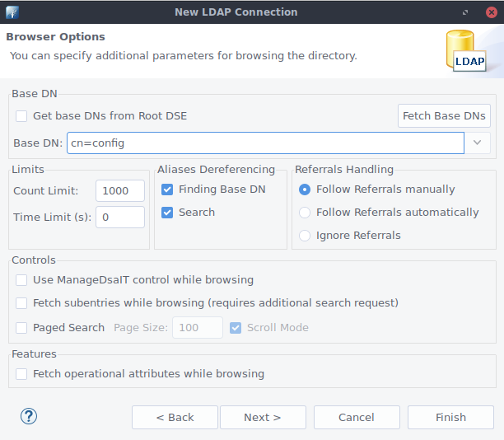The height and width of the screenshot is (440, 504).
Task: Uncheck Search aliases dereferencing option
Action: pos(167,213)
